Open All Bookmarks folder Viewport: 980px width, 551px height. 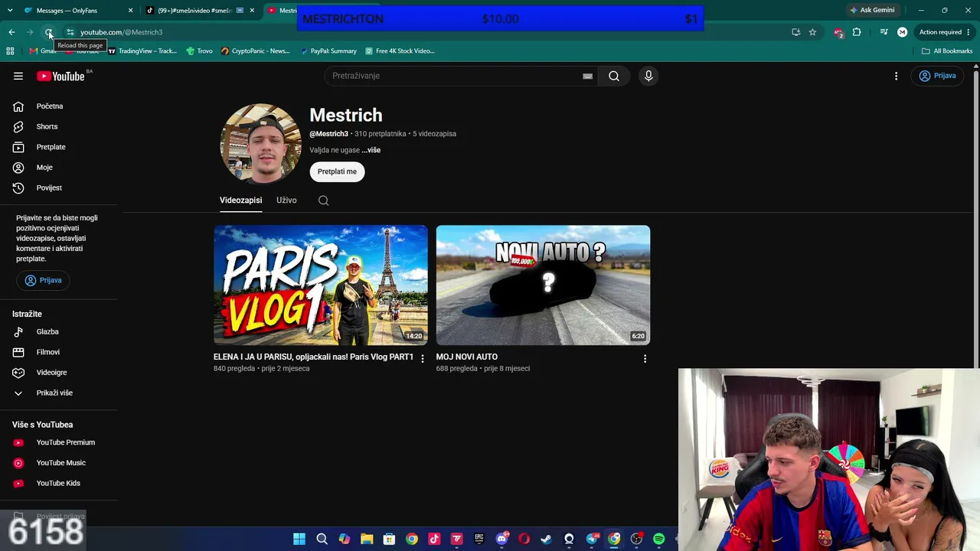click(x=947, y=51)
